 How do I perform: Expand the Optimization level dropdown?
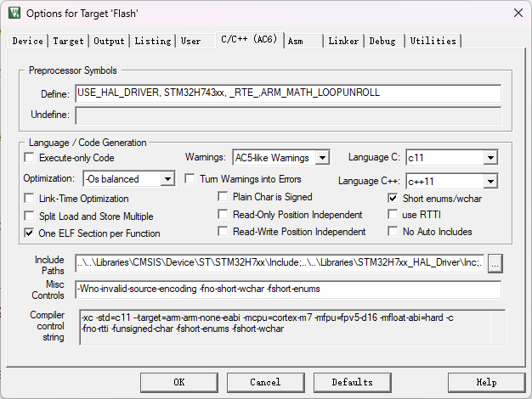click(x=167, y=179)
